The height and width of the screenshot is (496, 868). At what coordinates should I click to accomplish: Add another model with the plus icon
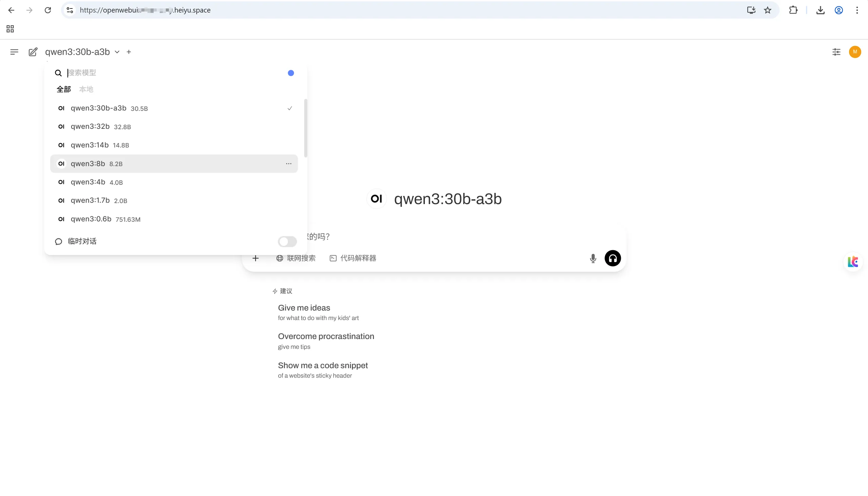pyautogui.click(x=129, y=52)
